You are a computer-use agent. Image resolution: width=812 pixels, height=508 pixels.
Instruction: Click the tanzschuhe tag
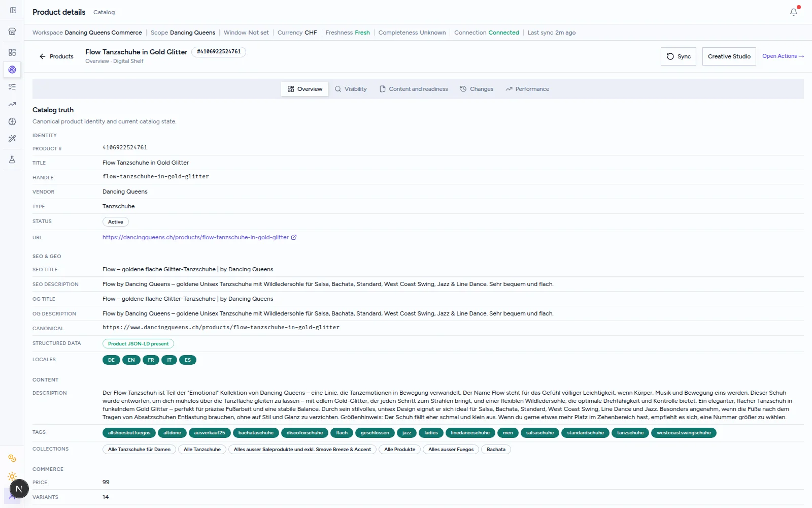click(630, 433)
